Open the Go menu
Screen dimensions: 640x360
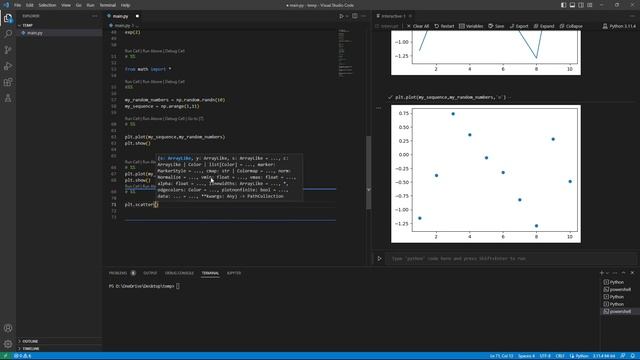(x=78, y=5)
